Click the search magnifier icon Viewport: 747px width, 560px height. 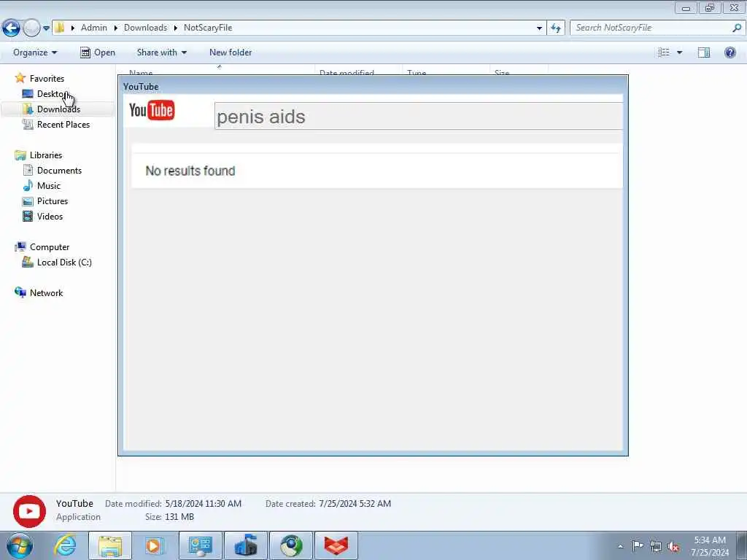click(737, 28)
